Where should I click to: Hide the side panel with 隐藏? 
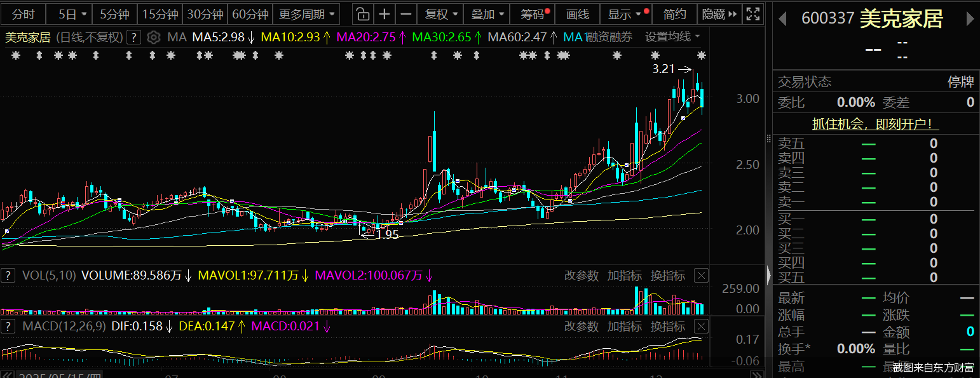tap(720, 14)
